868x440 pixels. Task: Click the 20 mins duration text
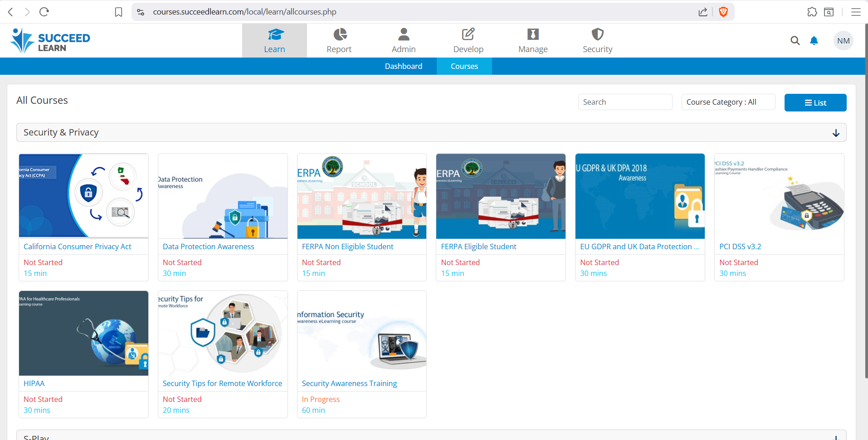point(176,410)
